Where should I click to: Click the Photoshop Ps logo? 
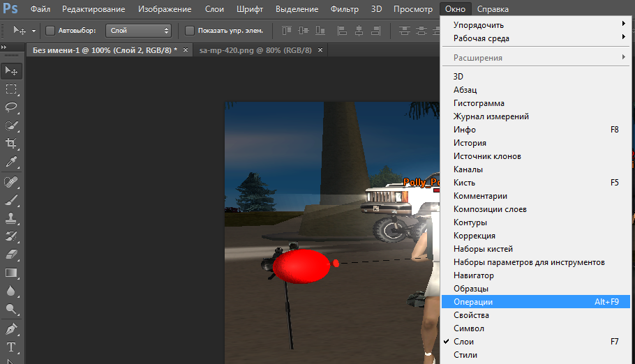pyautogui.click(x=10, y=8)
